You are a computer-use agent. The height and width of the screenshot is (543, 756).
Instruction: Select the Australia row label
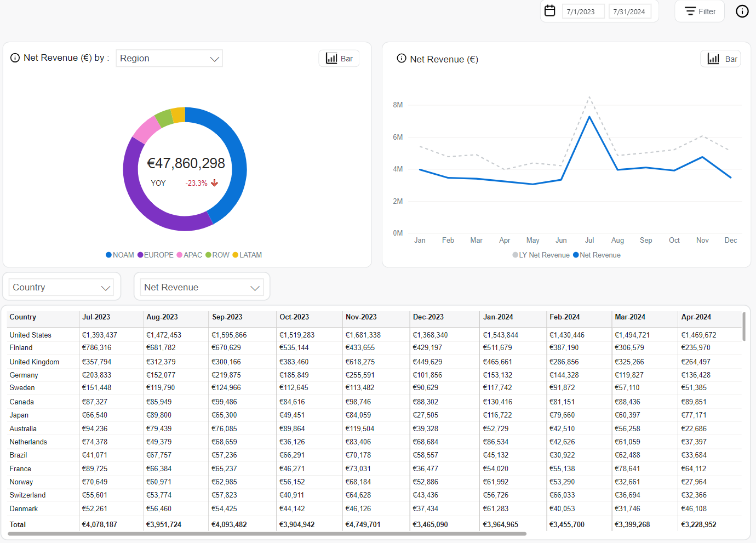23,428
